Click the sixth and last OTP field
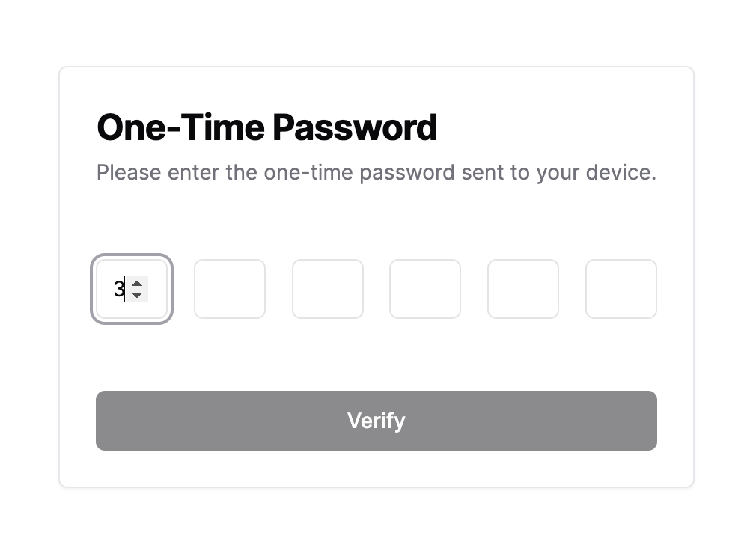Image resolution: width=756 pixels, height=545 pixels. [621, 289]
